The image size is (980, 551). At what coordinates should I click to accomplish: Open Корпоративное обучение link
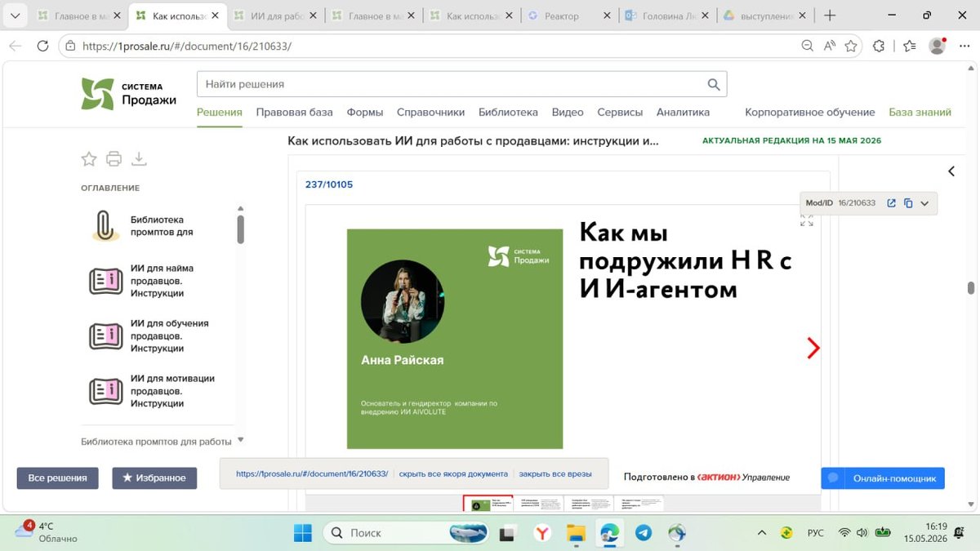pyautogui.click(x=810, y=113)
